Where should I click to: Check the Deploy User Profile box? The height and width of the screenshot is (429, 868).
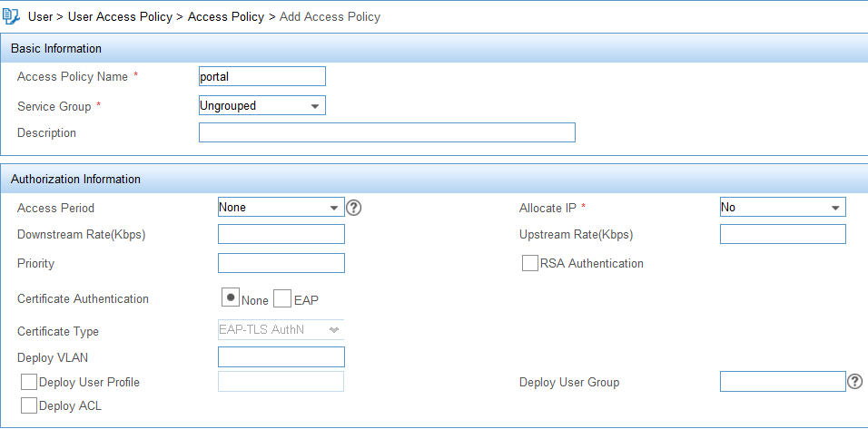[x=29, y=382]
